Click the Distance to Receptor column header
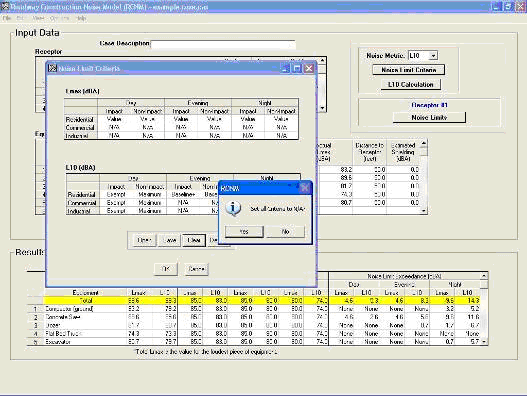Screen dimensions: 527x396 (x=369, y=152)
